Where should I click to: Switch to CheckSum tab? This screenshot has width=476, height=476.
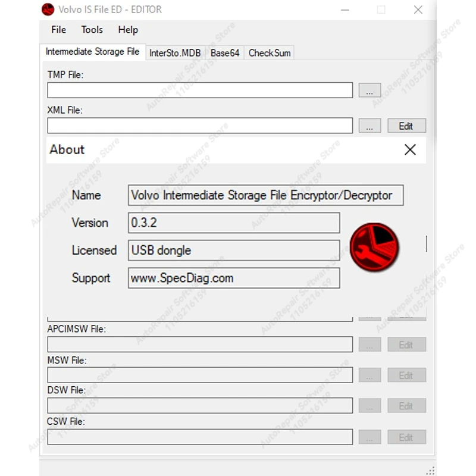click(x=270, y=53)
